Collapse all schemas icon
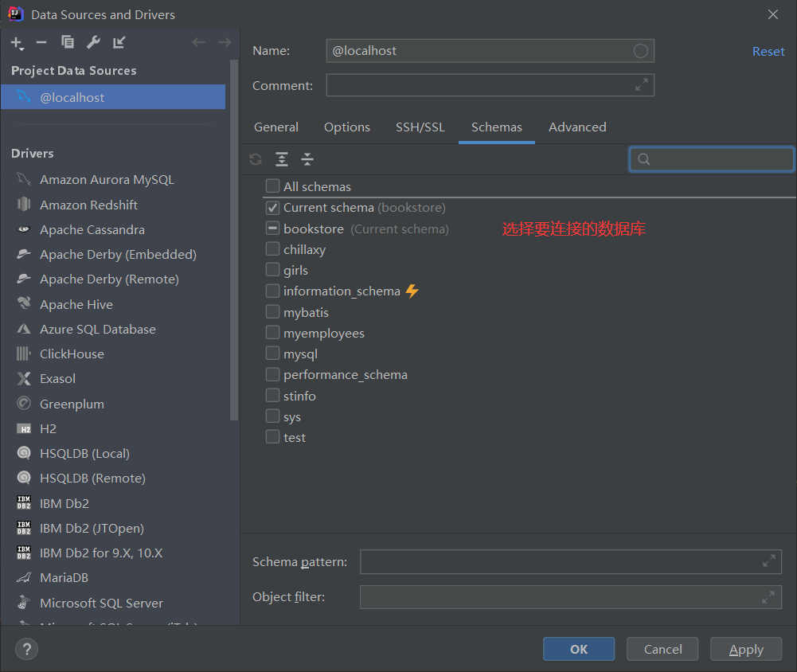The height and width of the screenshot is (672, 797). 307,159
